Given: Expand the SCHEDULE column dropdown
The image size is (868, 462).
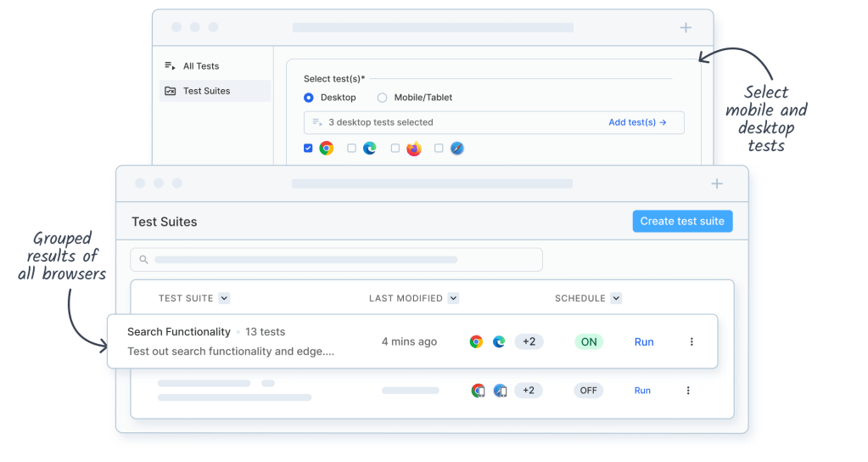Looking at the screenshot, I should 616,298.
